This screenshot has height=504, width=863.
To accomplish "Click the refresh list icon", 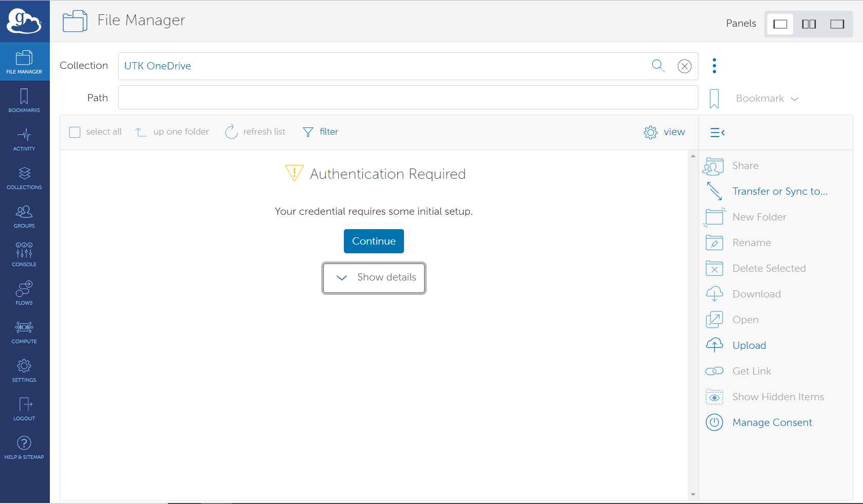I will (x=231, y=132).
